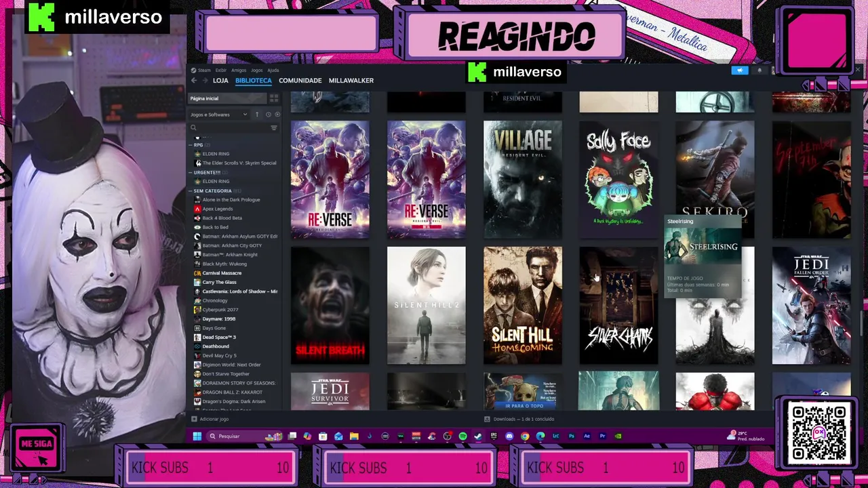868x488 pixels.
Task: Open the Jogos menu
Action: click(256, 70)
